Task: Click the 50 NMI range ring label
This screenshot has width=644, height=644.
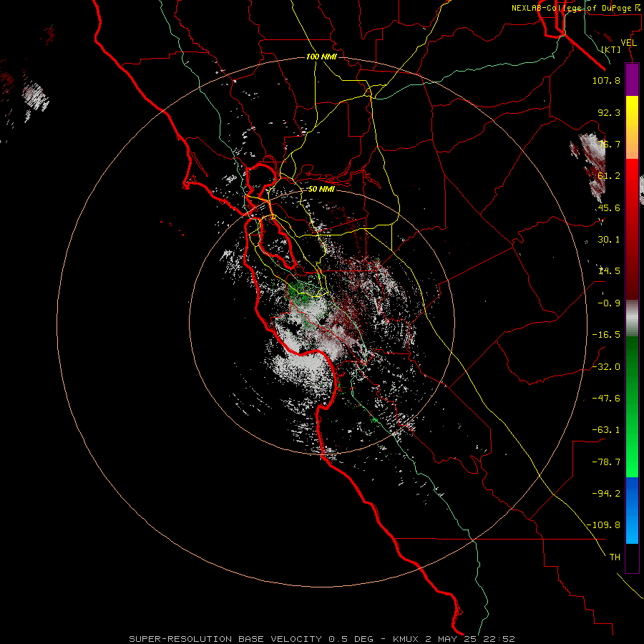Action: pos(321,189)
